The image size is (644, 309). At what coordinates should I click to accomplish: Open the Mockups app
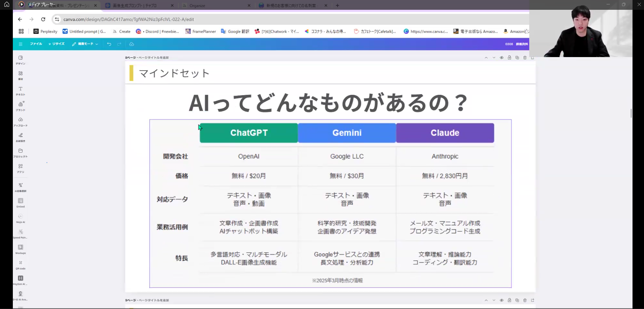click(x=21, y=250)
